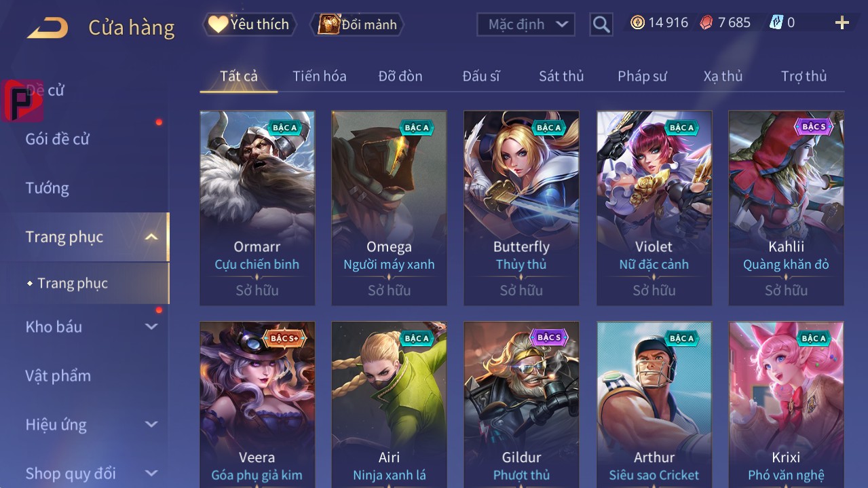868x488 pixels.
Task: Expand the Kho báu sidebar section
Action: coord(151,326)
